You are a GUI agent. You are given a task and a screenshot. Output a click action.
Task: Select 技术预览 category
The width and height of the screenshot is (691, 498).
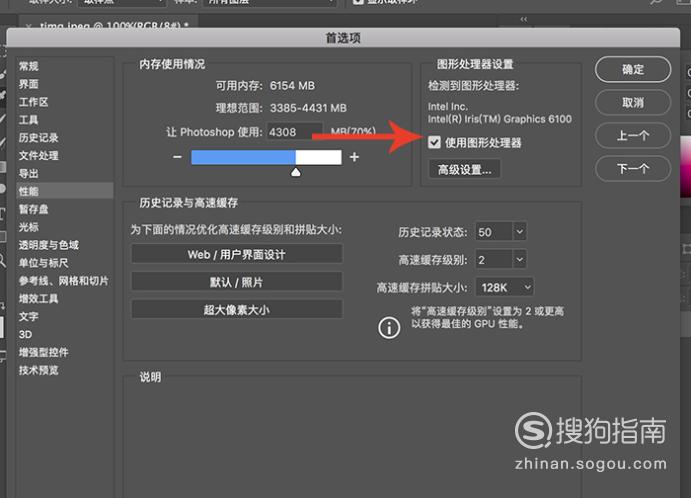coord(38,370)
